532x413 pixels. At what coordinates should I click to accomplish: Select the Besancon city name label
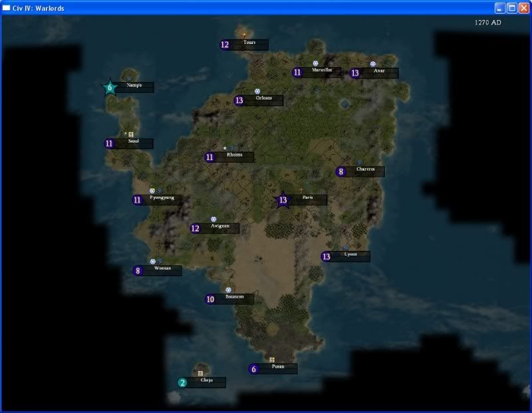(x=235, y=297)
